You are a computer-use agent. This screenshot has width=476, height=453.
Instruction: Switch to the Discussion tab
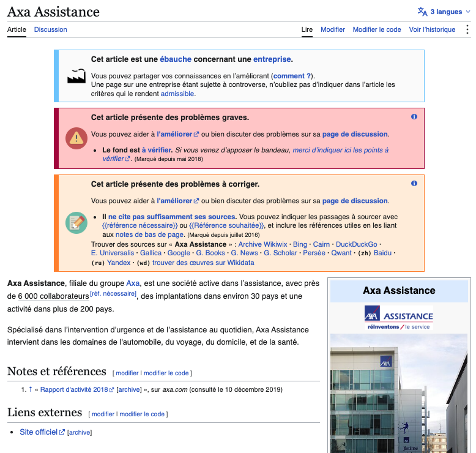(x=50, y=29)
